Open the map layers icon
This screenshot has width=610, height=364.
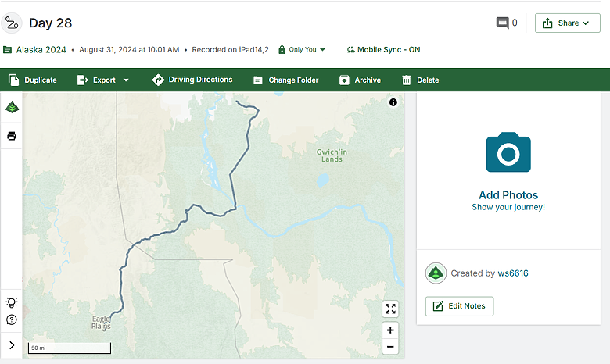12,107
